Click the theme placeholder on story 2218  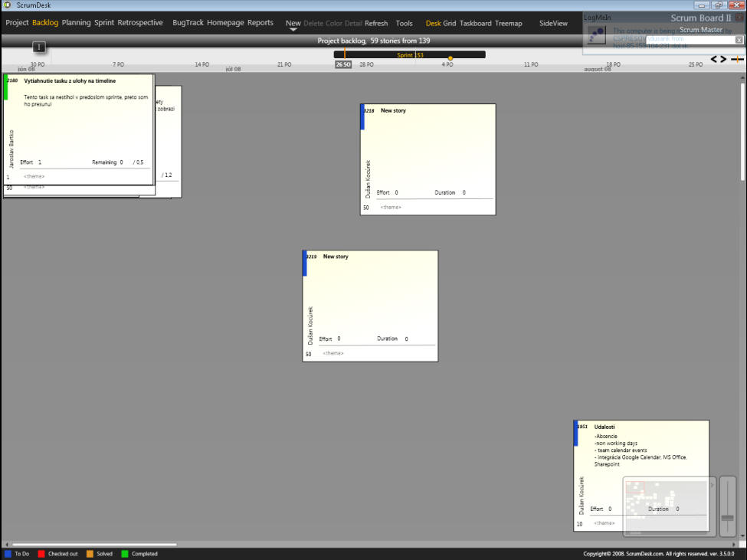pos(391,208)
